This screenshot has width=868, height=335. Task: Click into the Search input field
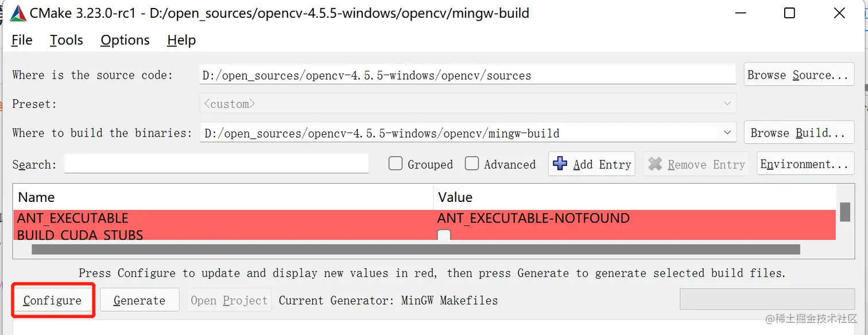pos(216,164)
